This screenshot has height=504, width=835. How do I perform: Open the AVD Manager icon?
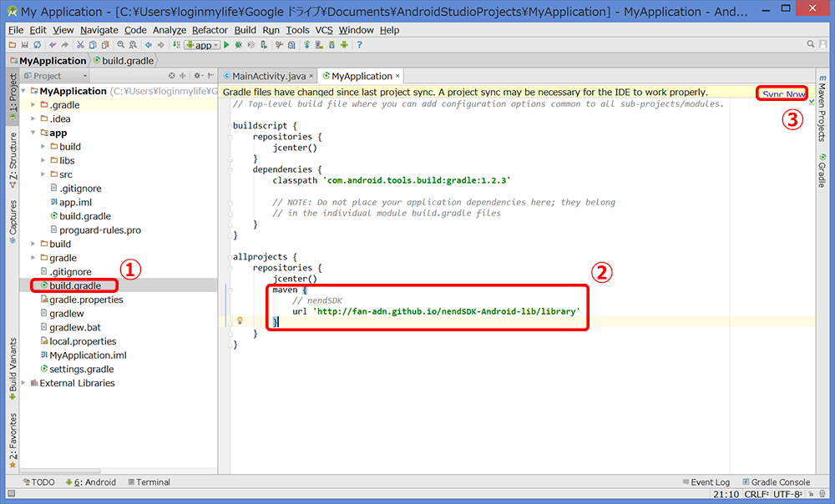pos(318,45)
